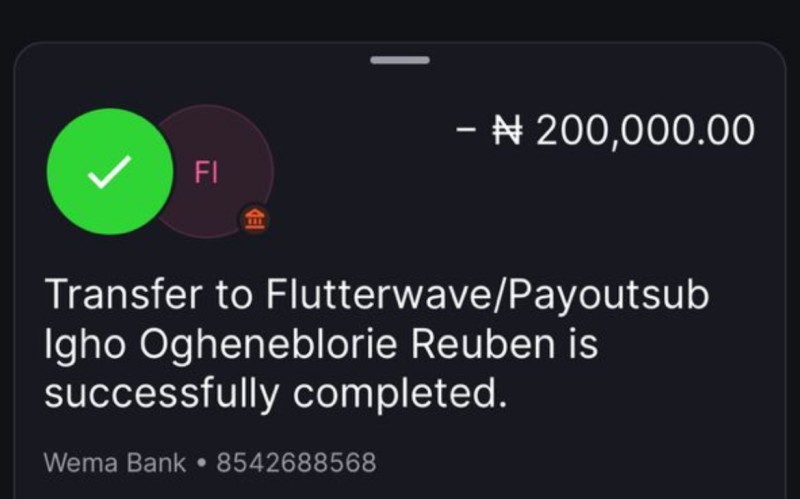
Task: Tap the word is after Reuben
Action: pyautogui.click(x=583, y=344)
